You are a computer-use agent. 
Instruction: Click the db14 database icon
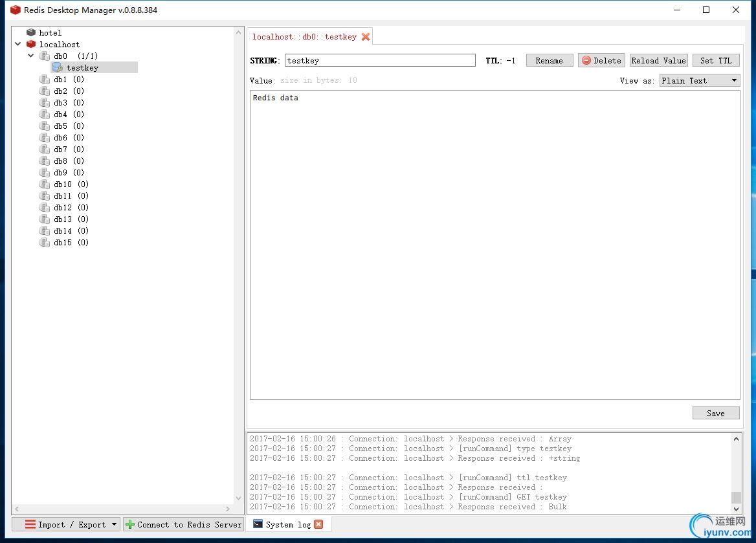[45, 230]
